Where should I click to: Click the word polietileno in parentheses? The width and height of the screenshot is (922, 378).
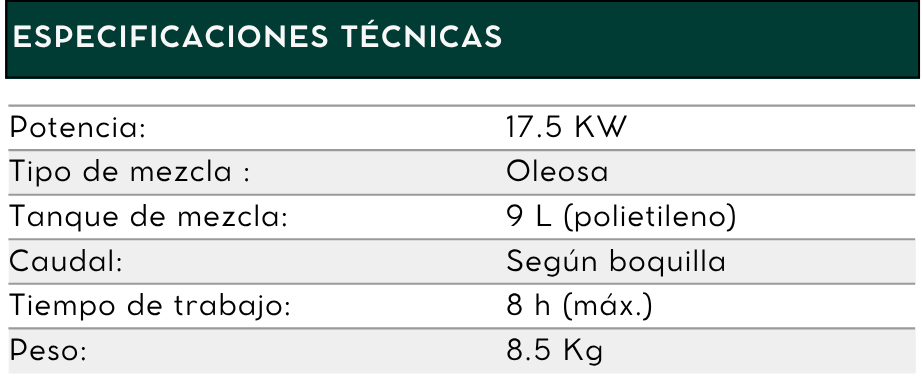tap(650, 216)
